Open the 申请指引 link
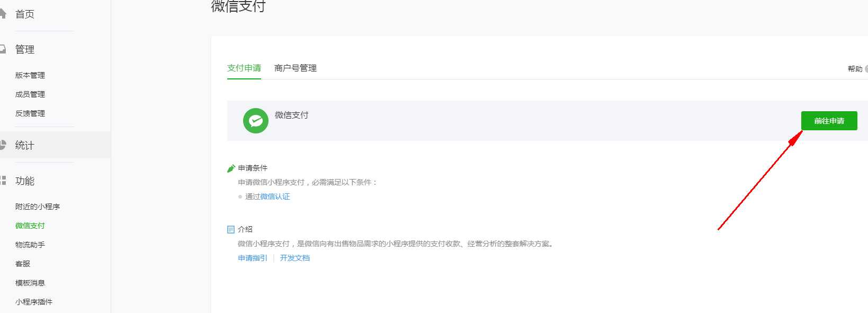This screenshot has width=868, height=313. [x=253, y=258]
